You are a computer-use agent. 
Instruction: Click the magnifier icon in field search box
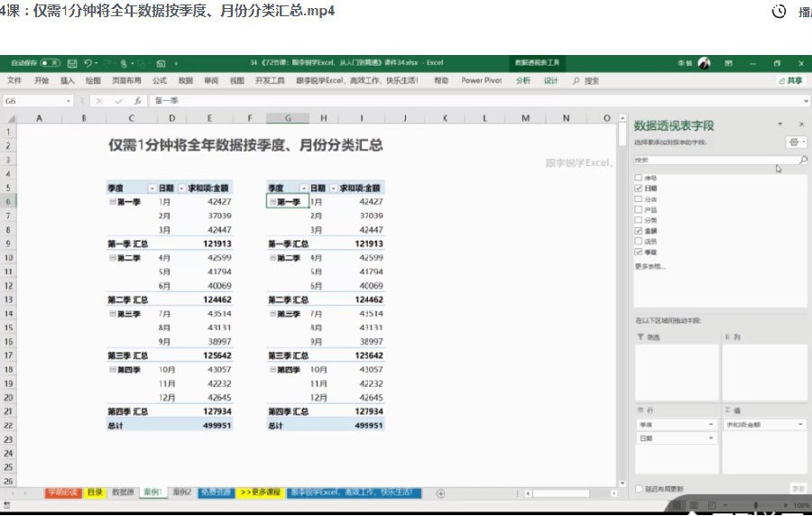point(803,160)
